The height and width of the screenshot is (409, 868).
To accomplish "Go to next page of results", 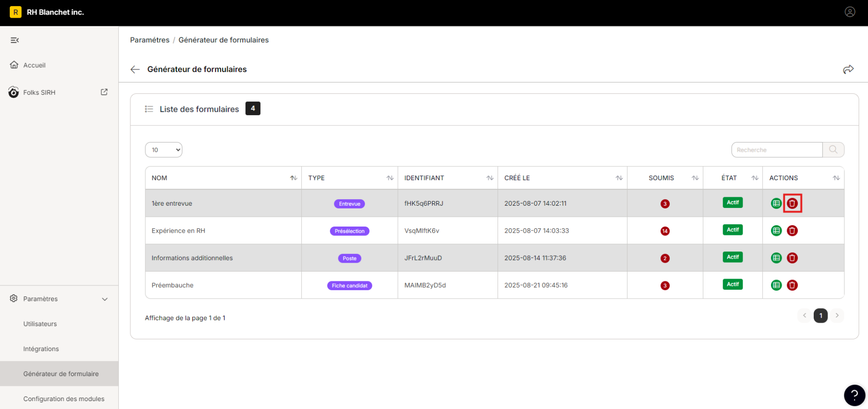I will (837, 316).
